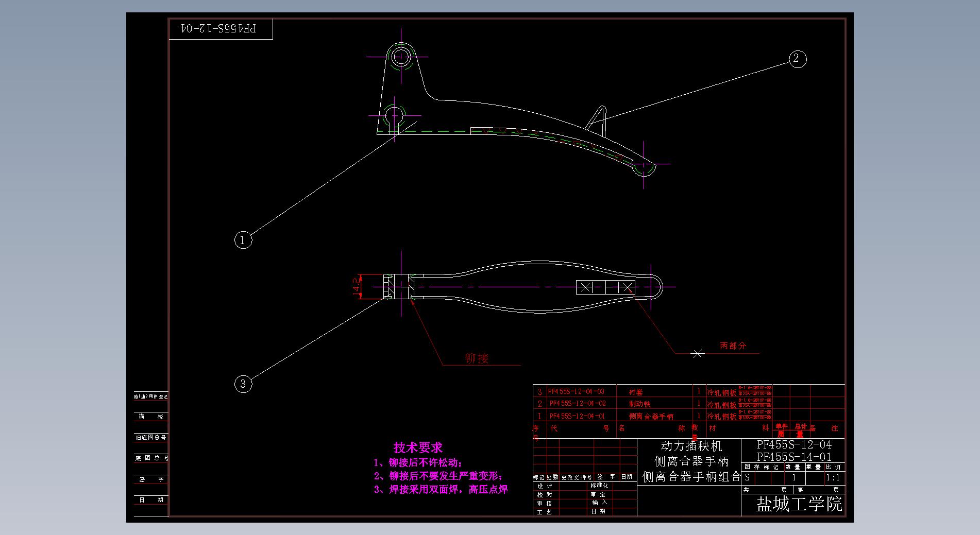The width and height of the screenshot is (980, 535).
Task: Click part balloon number 3
Action: coord(243,384)
